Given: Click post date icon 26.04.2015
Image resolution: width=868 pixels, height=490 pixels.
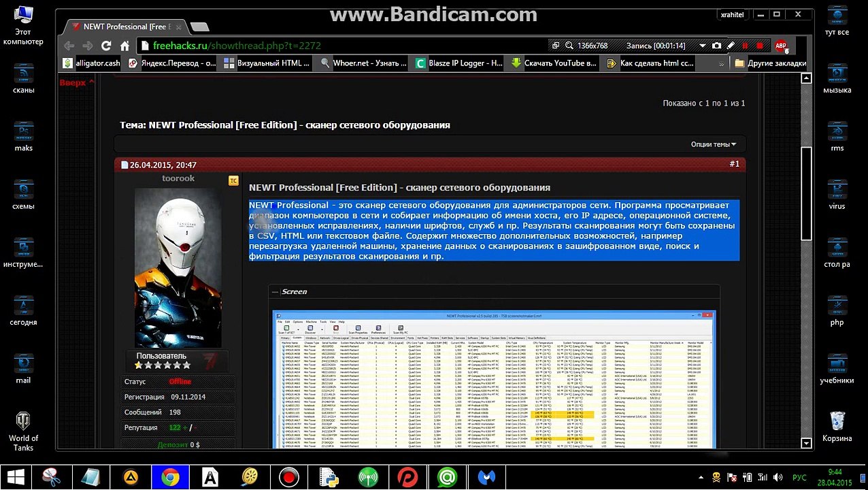Looking at the screenshot, I should click(124, 165).
